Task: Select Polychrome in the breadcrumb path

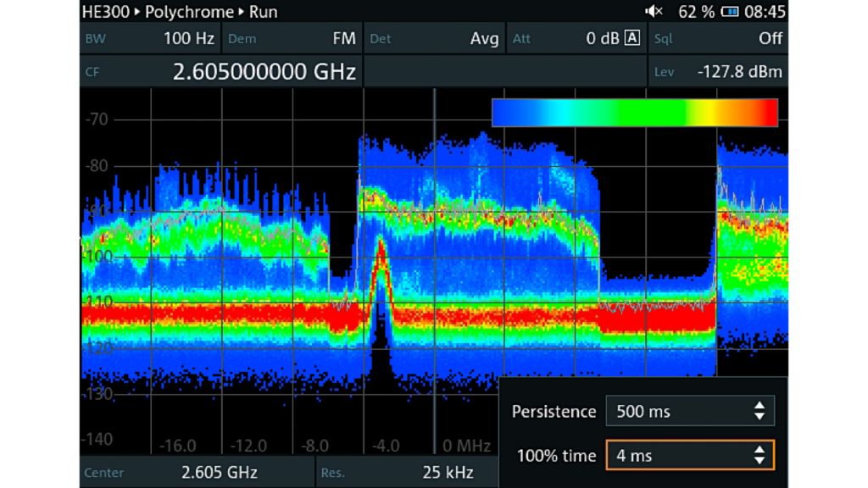Action: coord(188,12)
